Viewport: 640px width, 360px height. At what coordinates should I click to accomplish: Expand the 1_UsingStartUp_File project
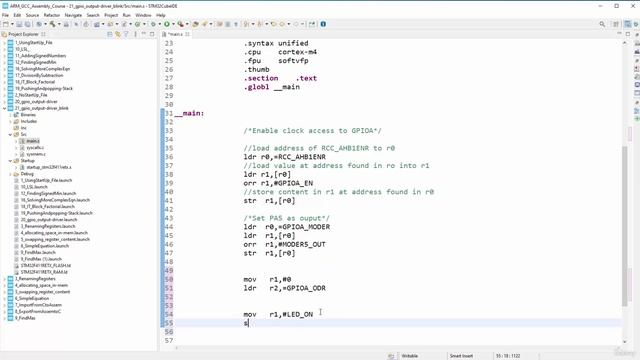click(x=4, y=42)
